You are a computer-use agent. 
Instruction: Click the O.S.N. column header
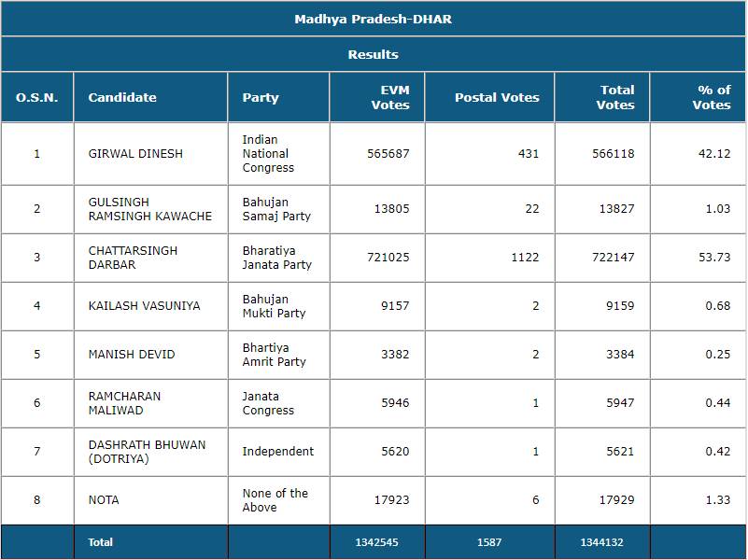(x=36, y=97)
